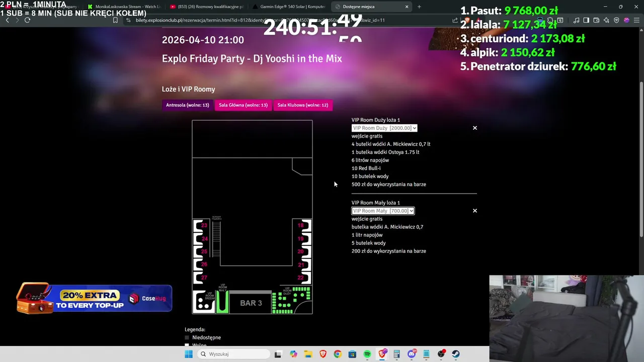Open the VIP Room Duży price dropdown
The image size is (644, 362).
(x=384, y=128)
